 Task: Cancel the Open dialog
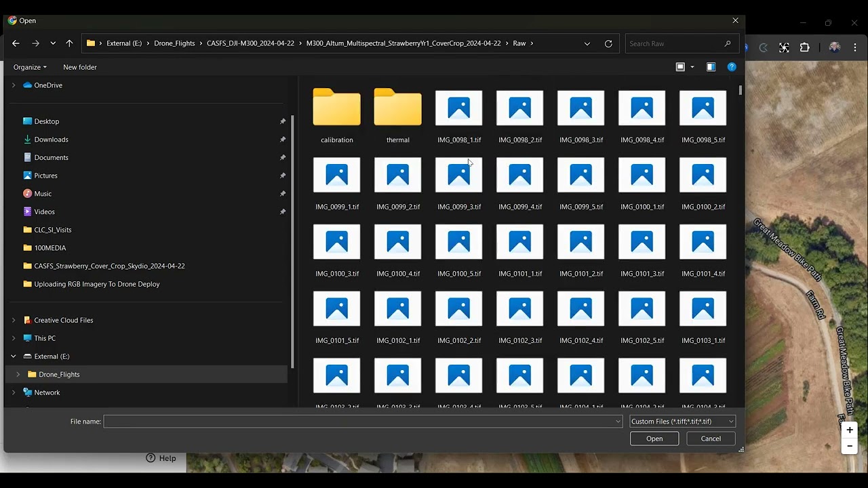tap(711, 439)
